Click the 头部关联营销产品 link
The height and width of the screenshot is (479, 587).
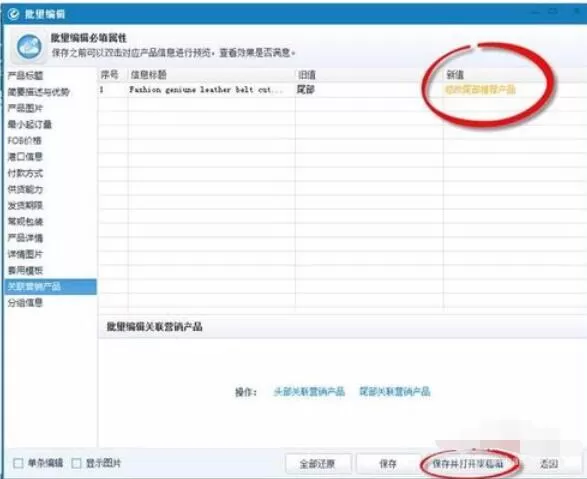coord(309,392)
